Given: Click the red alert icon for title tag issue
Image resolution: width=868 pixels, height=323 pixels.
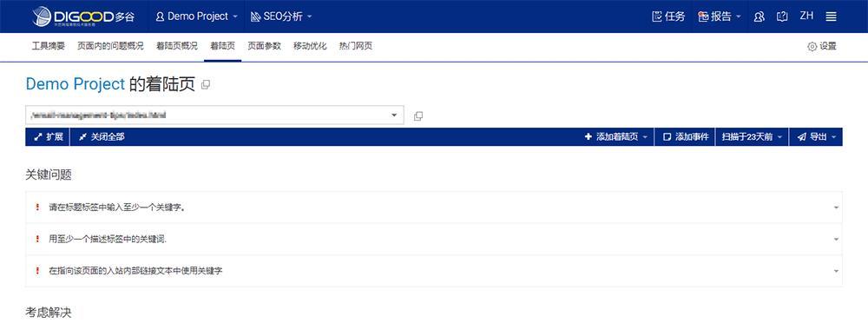Looking at the screenshot, I should click(37, 208).
